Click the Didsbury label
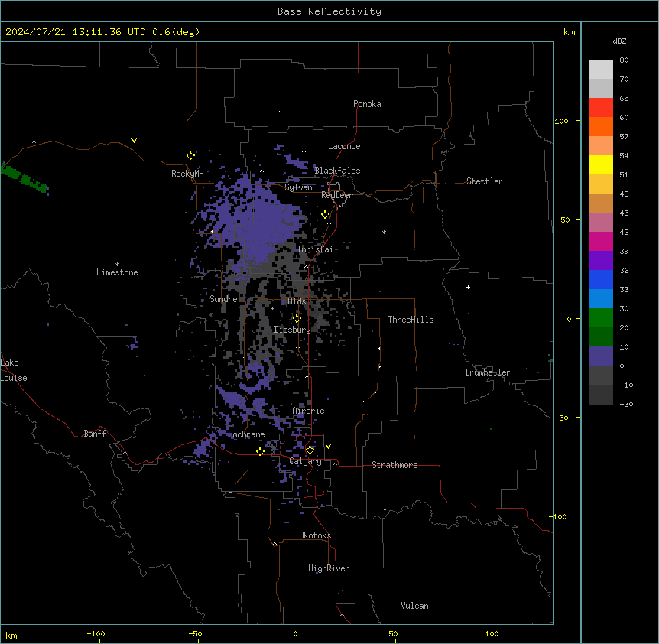Viewport: 659px width, 644px height. (x=293, y=330)
